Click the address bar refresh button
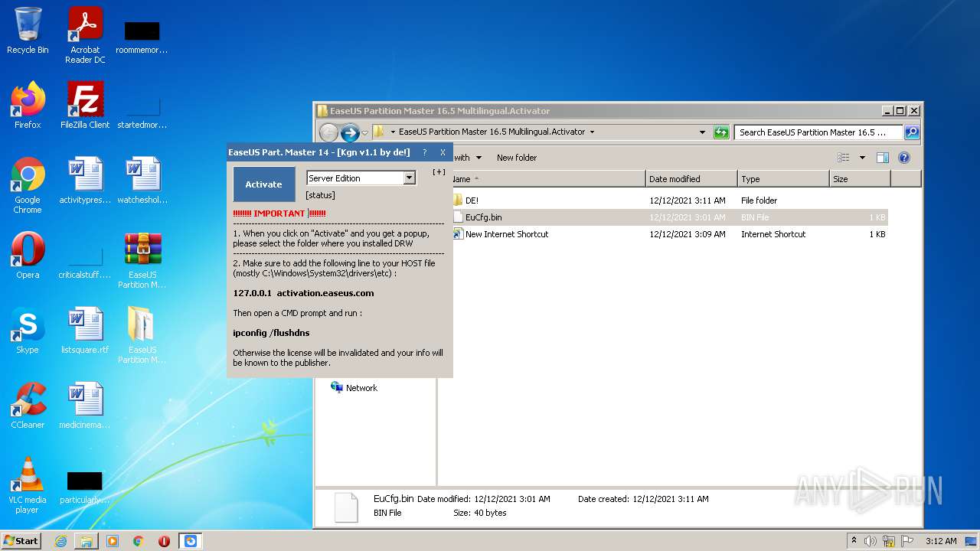 (x=721, y=132)
